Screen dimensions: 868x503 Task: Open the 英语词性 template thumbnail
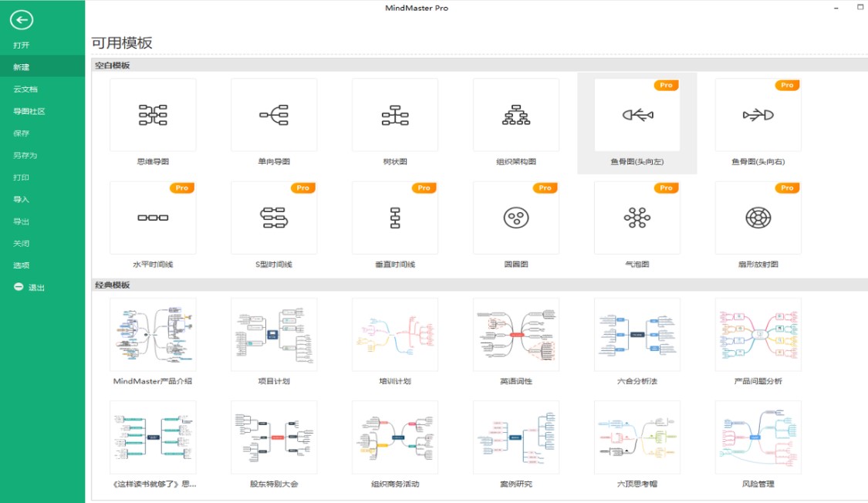(516, 334)
